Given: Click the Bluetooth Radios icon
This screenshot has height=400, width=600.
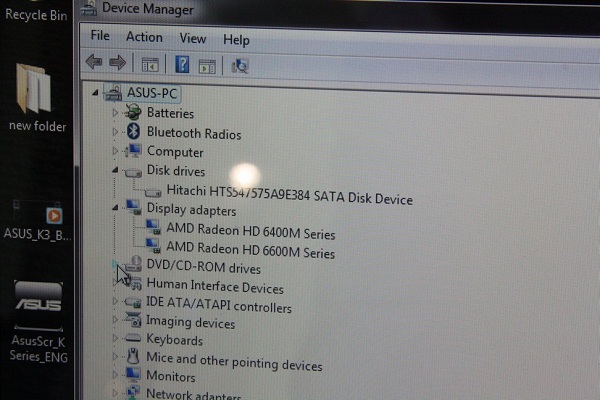Looking at the screenshot, I should pos(133,131).
